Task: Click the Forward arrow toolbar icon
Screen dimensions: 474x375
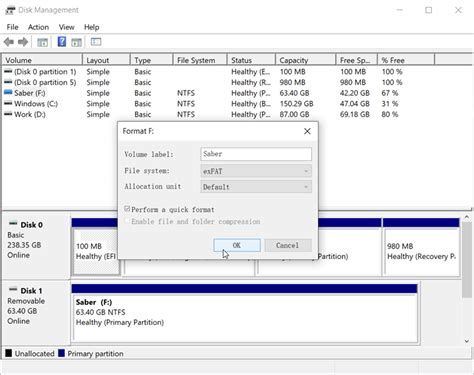Action: pos(23,42)
